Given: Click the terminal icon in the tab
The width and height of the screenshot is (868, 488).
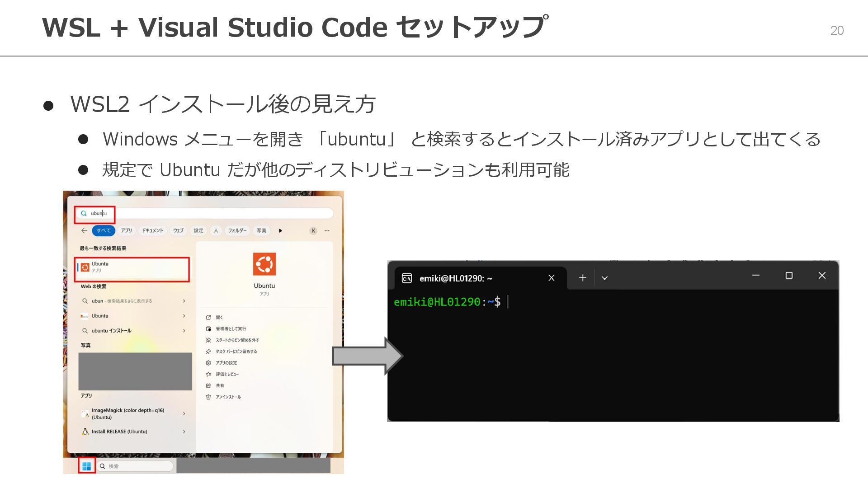Looking at the screenshot, I should (406, 278).
